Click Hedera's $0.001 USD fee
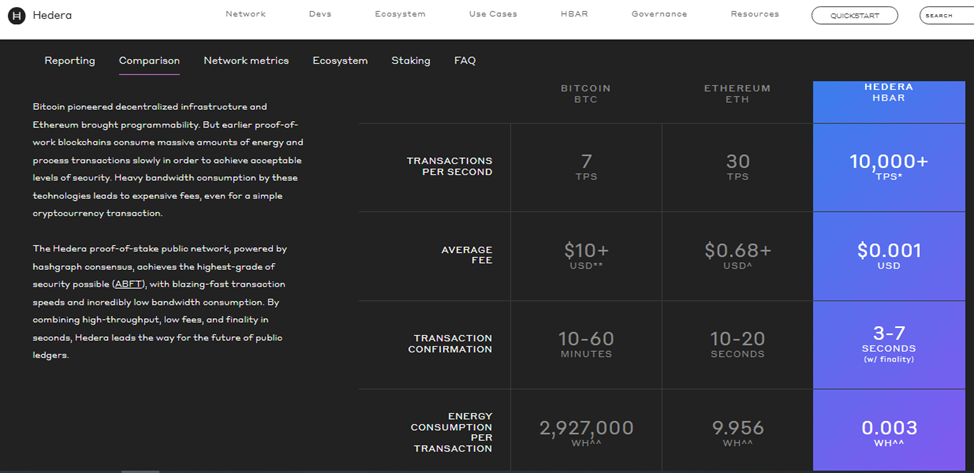Image resolution: width=974 pixels, height=473 pixels. click(x=888, y=255)
